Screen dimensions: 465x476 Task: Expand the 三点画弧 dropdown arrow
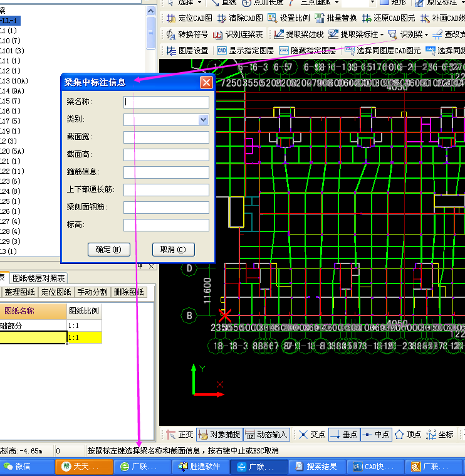pos(337,3)
